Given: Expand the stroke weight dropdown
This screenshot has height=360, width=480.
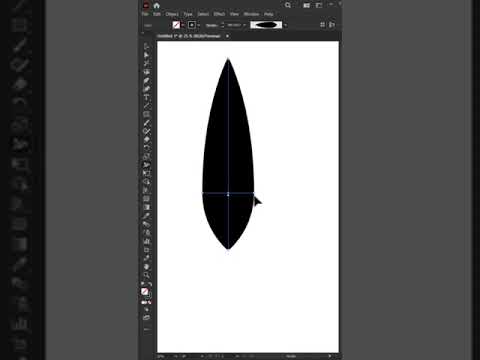Looking at the screenshot, I should pyautogui.click(x=244, y=25).
